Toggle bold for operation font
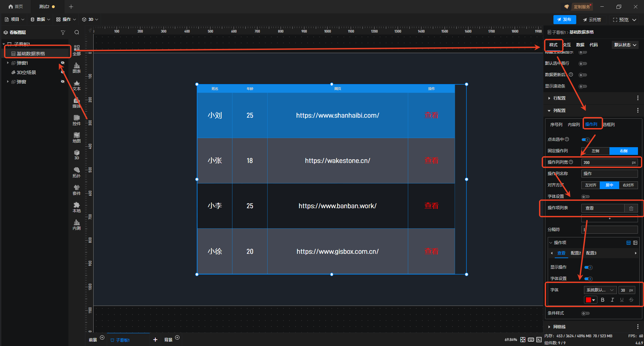 click(603, 300)
